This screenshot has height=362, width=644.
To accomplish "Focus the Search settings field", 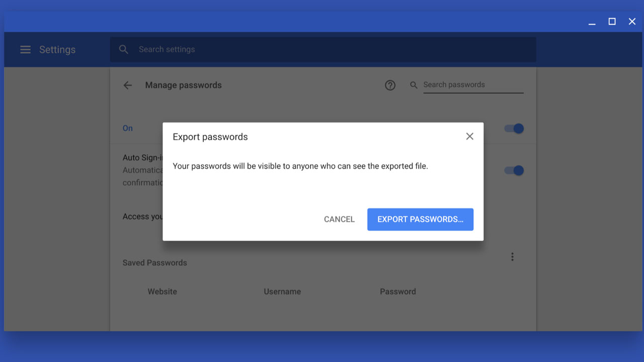I will point(323,49).
